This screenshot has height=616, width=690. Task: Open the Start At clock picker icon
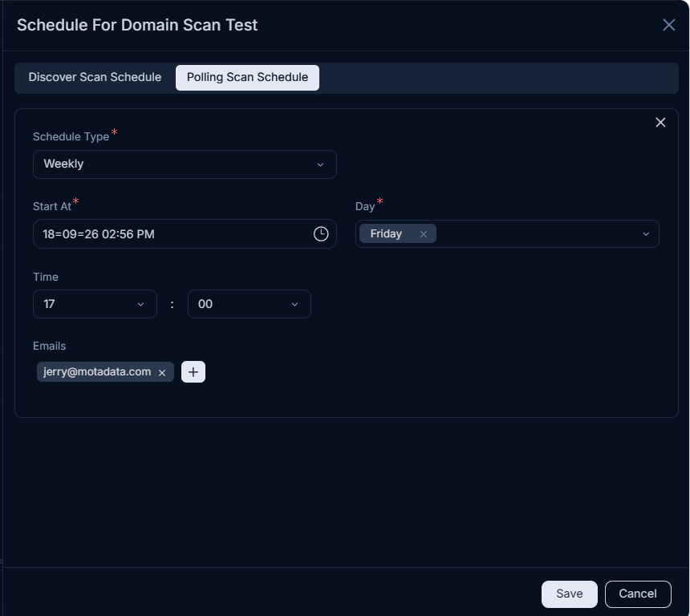[321, 233]
